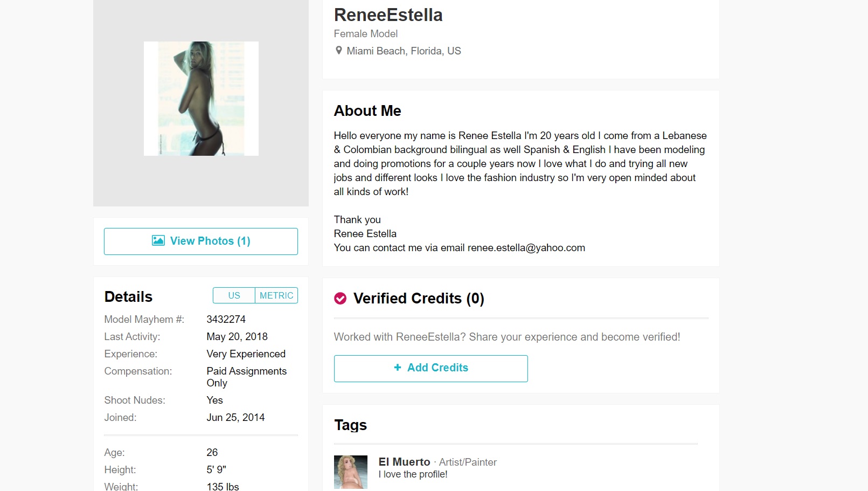Open the main profile photo thumbnail
This screenshot has width=868, height=491.
201,99
